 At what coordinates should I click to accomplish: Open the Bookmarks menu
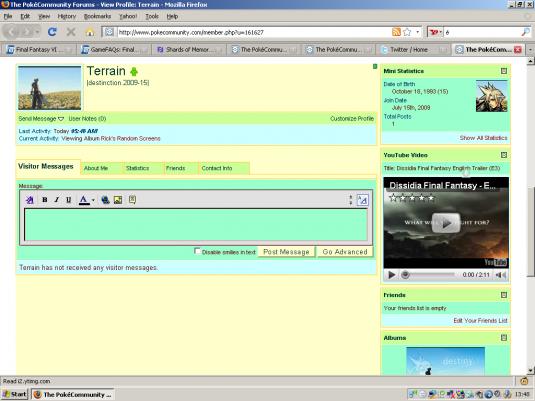coord(98,16)
